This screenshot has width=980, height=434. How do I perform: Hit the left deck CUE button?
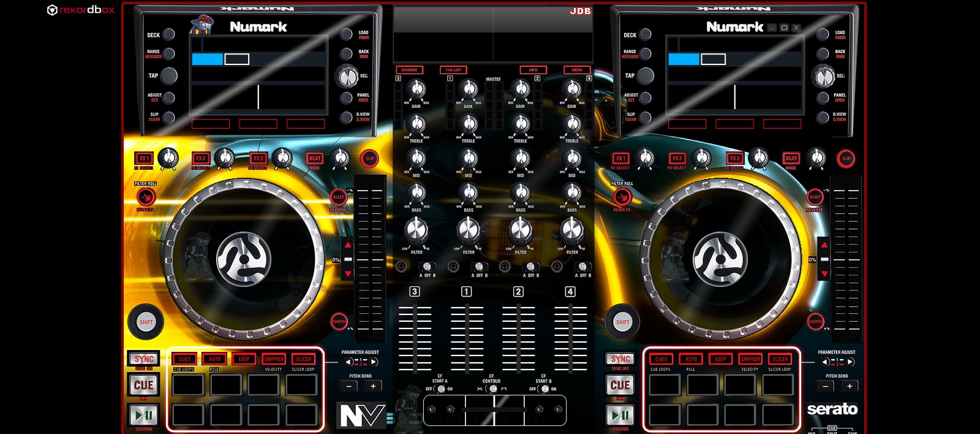click(x=144, y=385)
